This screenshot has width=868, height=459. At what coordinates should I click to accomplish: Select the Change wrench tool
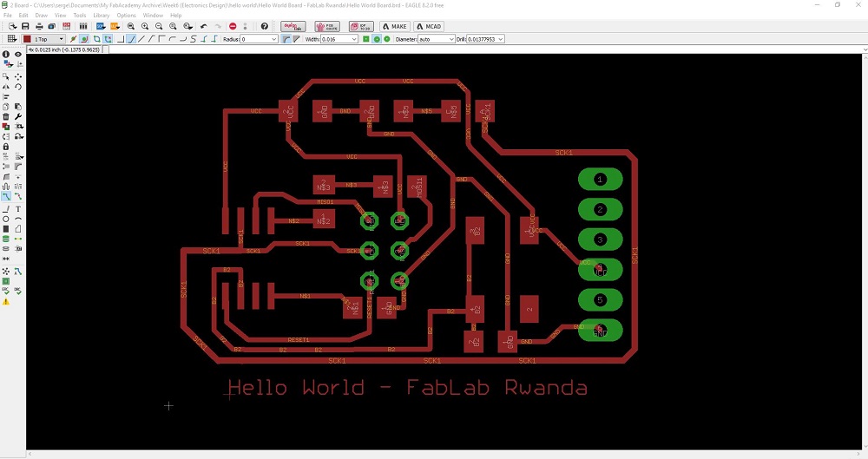18,116
